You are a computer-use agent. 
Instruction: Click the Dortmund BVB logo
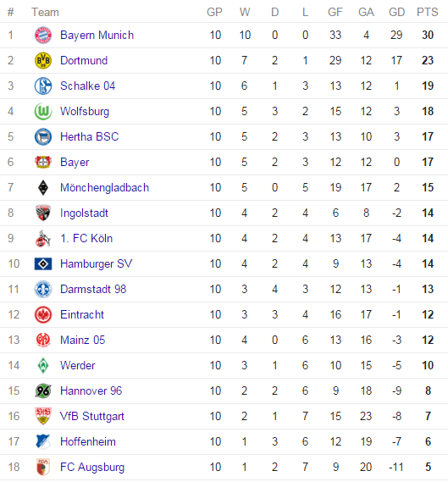(43, 60)
